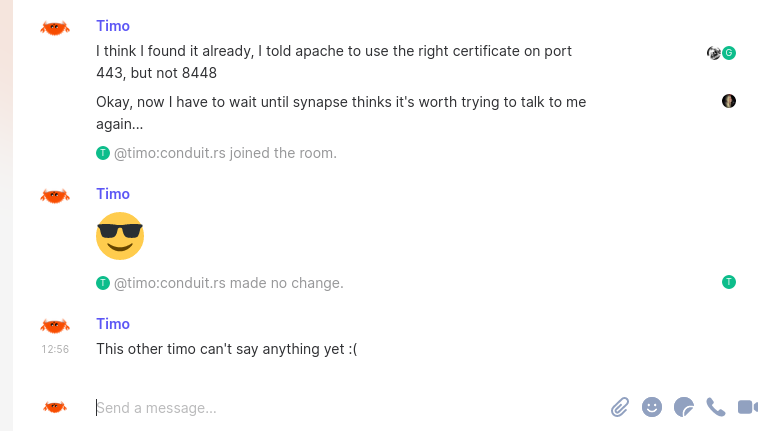Image resolution: width=763 pixels, height=431 pixels.
Task: Click the Timo sender name above the certificate message
Action: point(113,26)
